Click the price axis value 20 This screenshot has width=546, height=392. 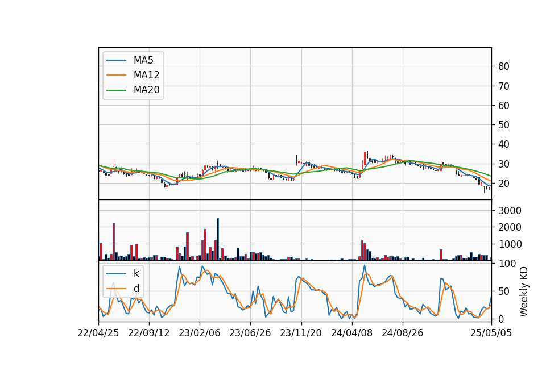coord(504,184)
